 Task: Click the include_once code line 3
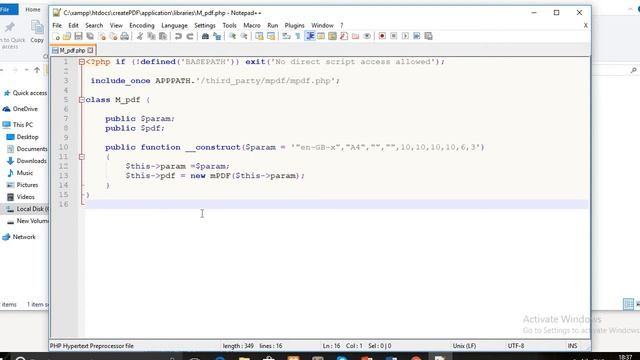coord(215,81)
